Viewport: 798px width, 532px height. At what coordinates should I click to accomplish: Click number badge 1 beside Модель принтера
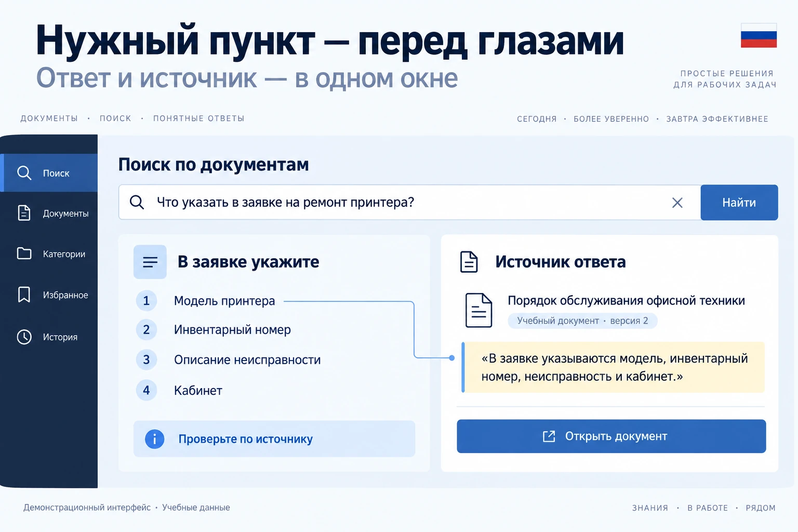point(147,301)
